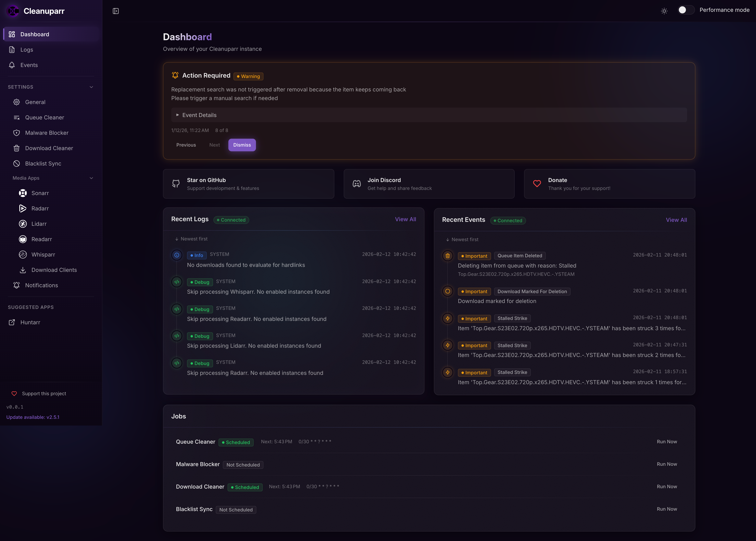
Task: Click the Support this project heart icon
Action: [x=14, y=393]
